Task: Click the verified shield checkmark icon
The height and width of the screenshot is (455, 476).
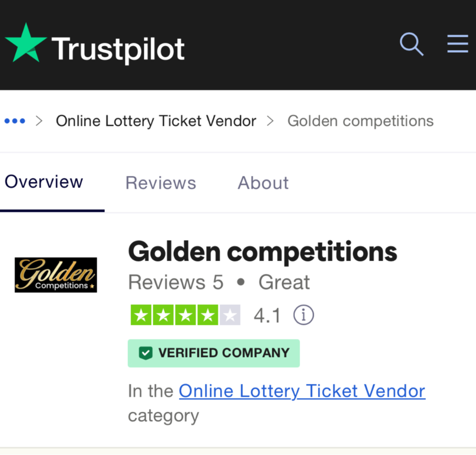Action: click(x=145, y=353)
